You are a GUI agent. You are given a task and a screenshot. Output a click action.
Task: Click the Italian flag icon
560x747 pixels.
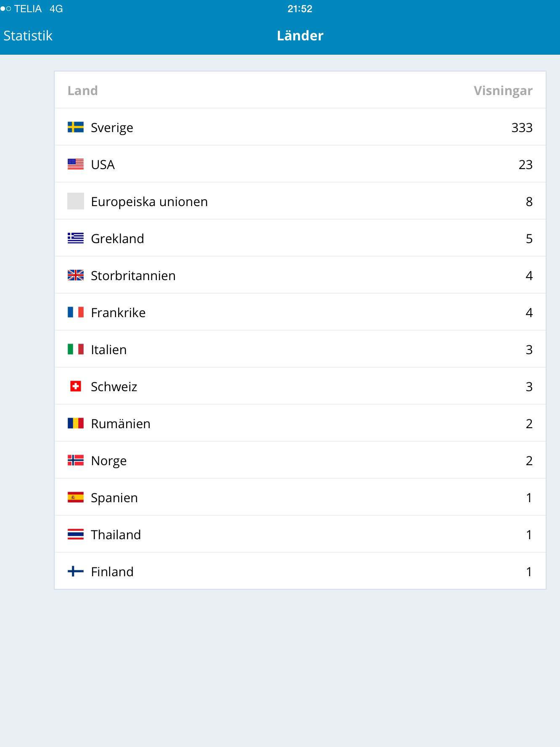pyautogui.click(x=76, y=349)
